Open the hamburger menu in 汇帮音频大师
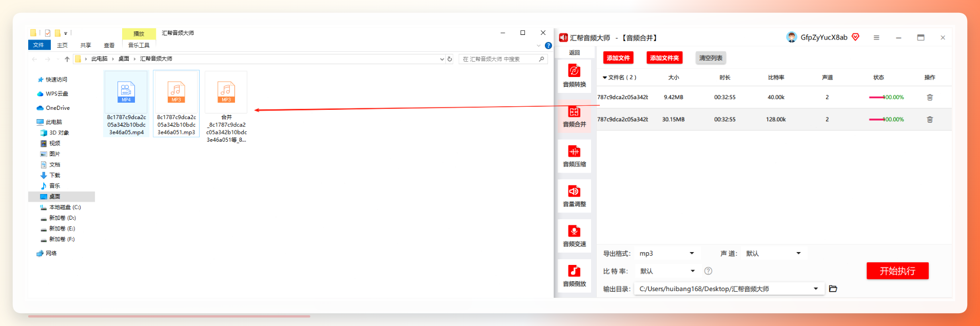The height and width of the screenshot is (326, 980). click(x=876, y=37)
